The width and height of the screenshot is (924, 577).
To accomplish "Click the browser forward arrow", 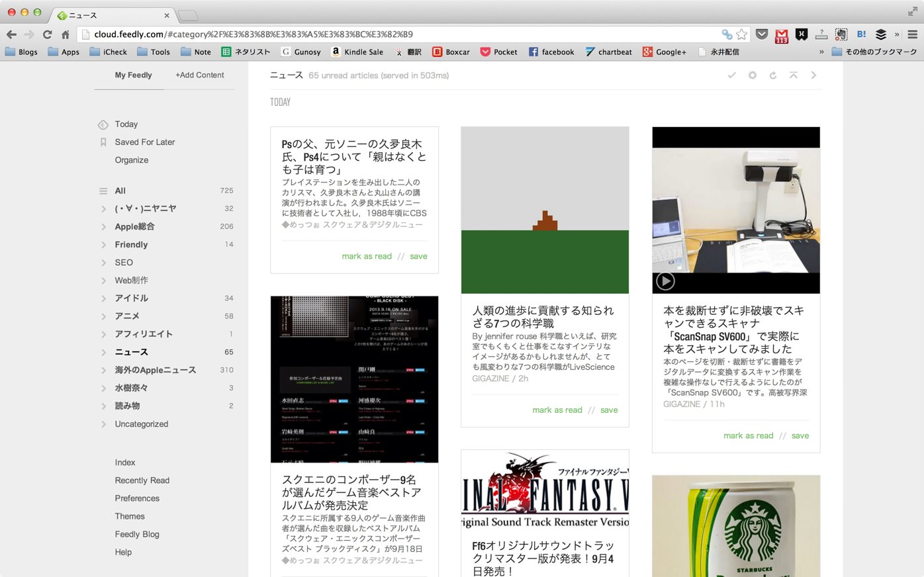I will point(28,34).
